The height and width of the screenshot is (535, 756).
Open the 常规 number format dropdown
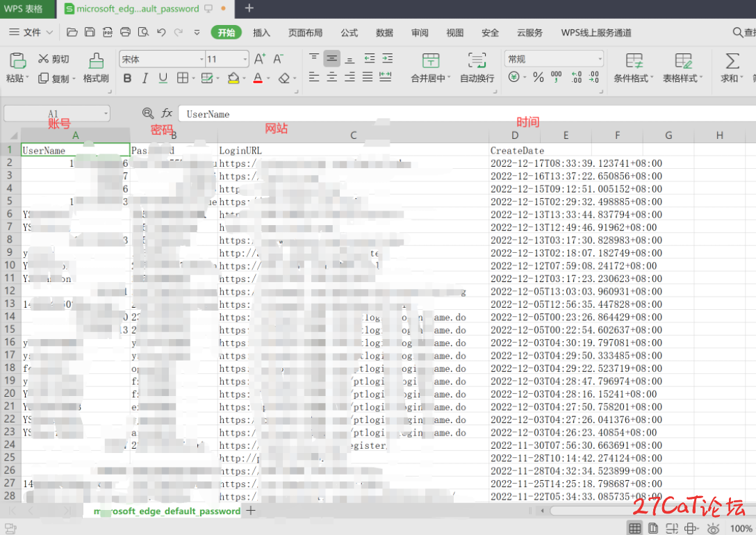[x=600, y=59]
